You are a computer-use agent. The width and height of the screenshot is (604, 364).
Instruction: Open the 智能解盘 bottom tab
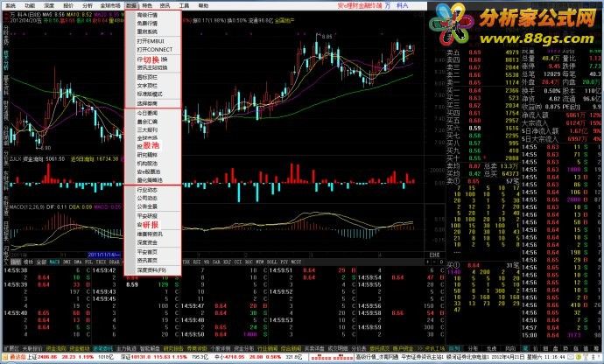click(150, 348)
